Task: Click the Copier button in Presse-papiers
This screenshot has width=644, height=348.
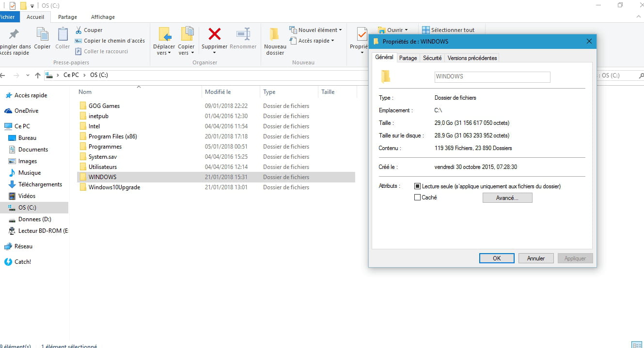Action: click(42, 39)
